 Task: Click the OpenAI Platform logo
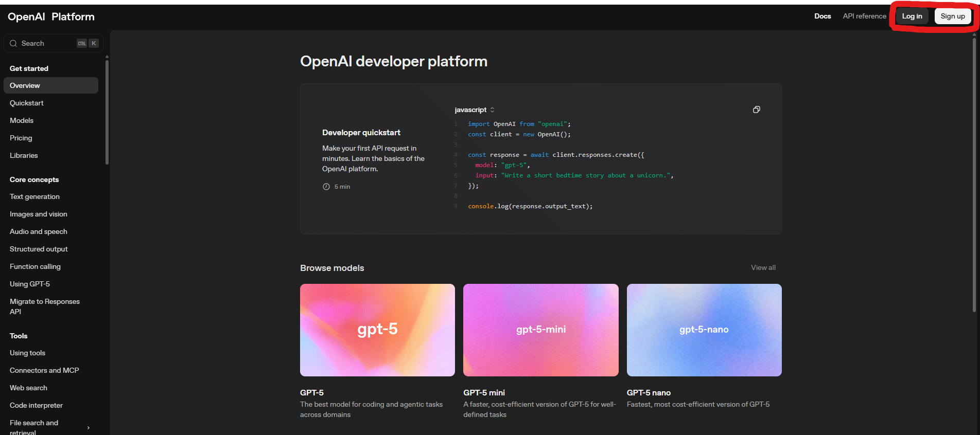pos(51,16)
